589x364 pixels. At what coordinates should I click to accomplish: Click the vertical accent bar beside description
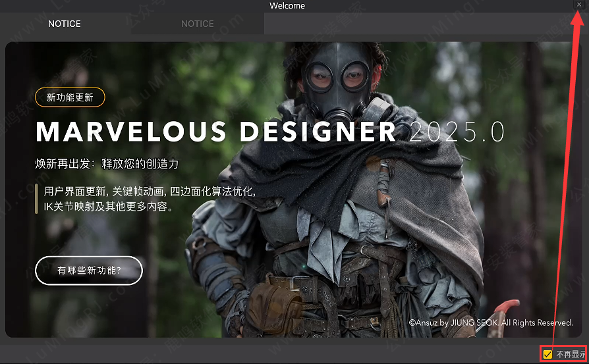[x=36, y=199]
